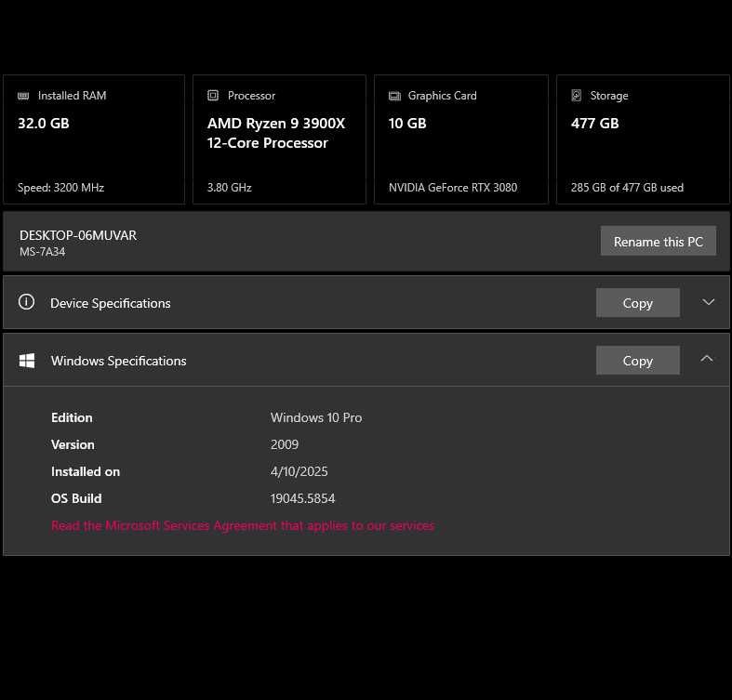Collapse the Windows Specifications chevron
Screen dimensions: 732x700
[707, 359]
